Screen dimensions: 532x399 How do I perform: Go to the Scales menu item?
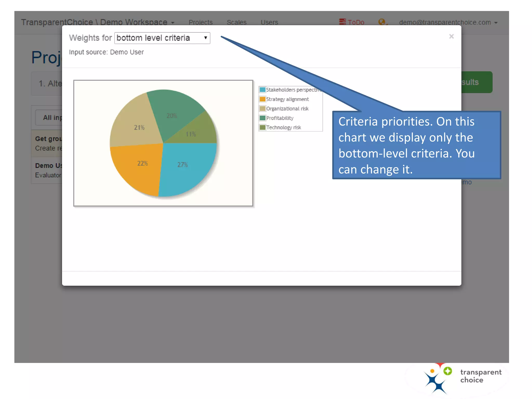pyautogui.click(x=236, y=23)
